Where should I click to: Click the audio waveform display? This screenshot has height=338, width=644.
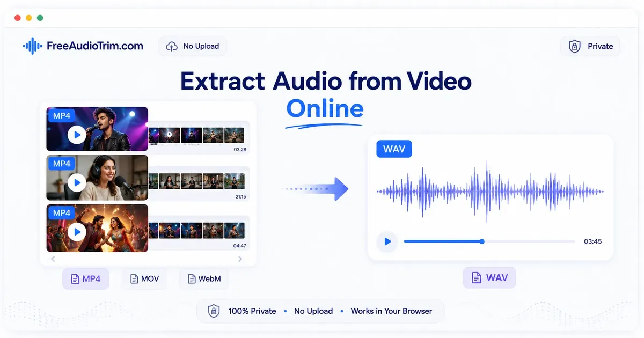tap(490, 192)
